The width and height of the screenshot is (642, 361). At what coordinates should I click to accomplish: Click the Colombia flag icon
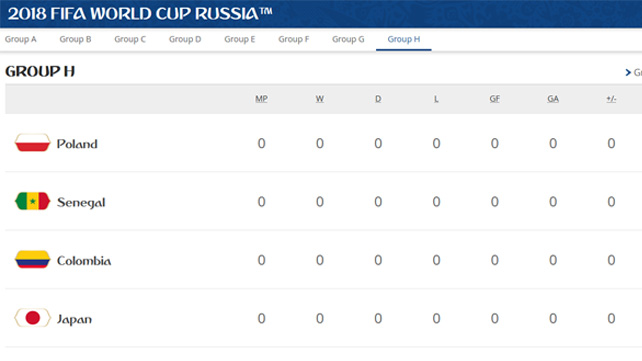(x=32, y=259)
